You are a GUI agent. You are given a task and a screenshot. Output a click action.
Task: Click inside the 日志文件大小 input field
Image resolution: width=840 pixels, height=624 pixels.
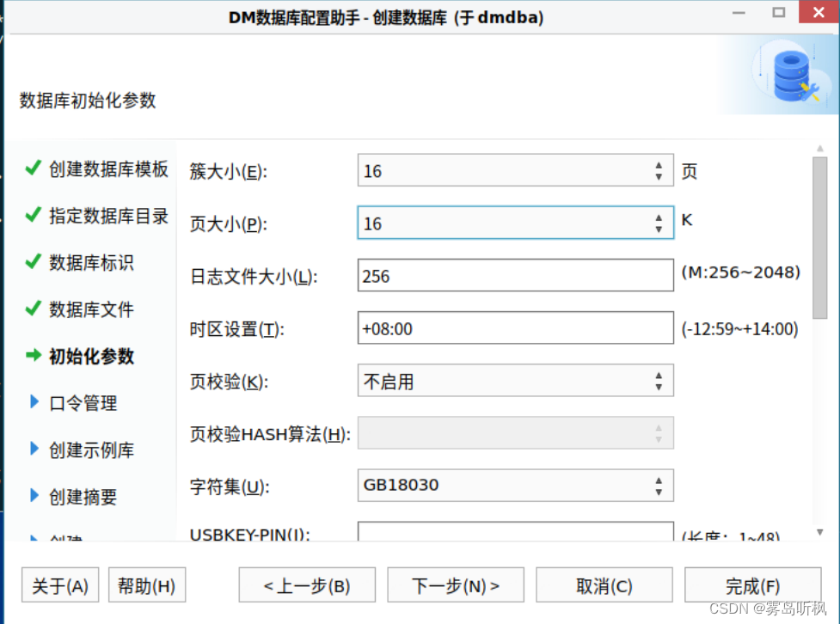(514, 274)
